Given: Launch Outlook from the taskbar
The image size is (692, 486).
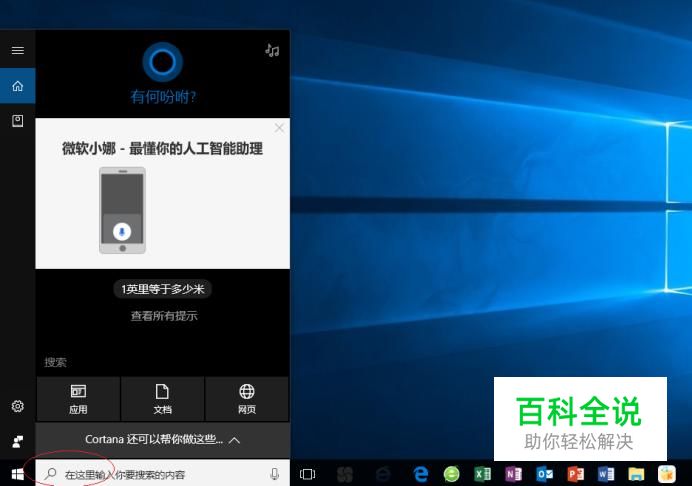Looking at the screenshot, I should 544,475.
